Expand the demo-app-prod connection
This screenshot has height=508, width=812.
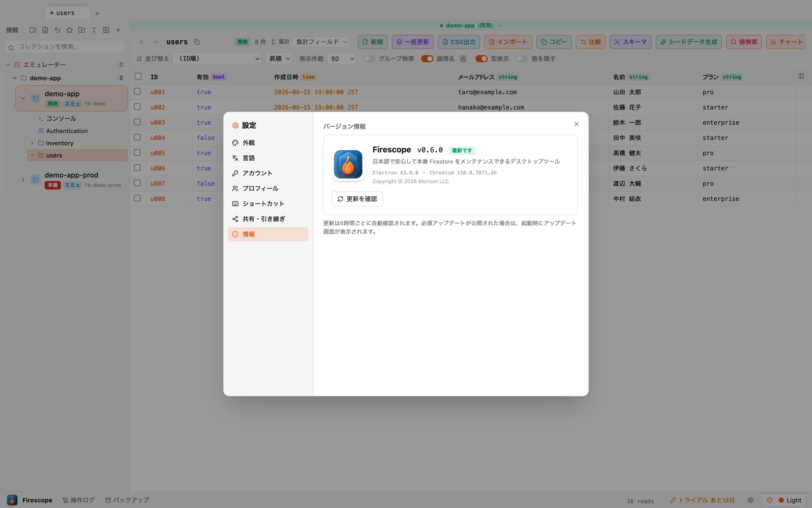click(x=23, y=179)
